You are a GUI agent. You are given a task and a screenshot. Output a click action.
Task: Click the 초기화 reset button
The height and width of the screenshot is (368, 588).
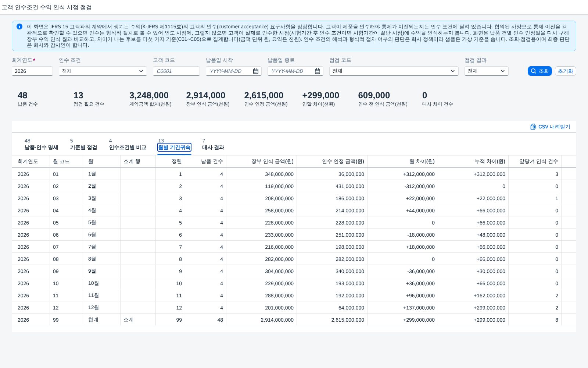(x=565, y=71)
